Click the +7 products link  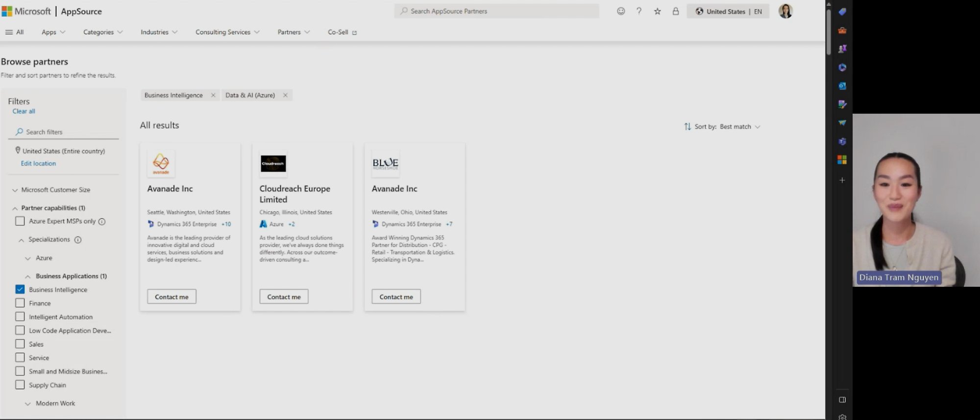(449, 224)
